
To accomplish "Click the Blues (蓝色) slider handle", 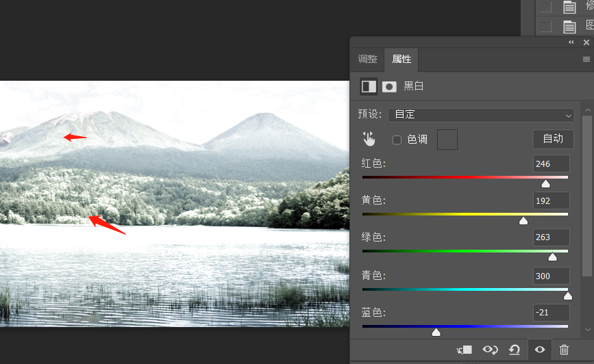I will (x=436, y=333).
